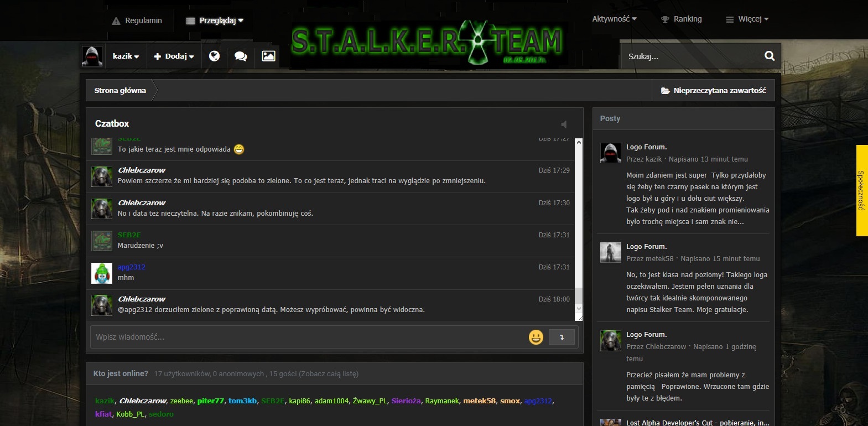Click the laughing emoji in SEB2E's message
Viewport: 868px width, 426px height.
tap(239, 149)
